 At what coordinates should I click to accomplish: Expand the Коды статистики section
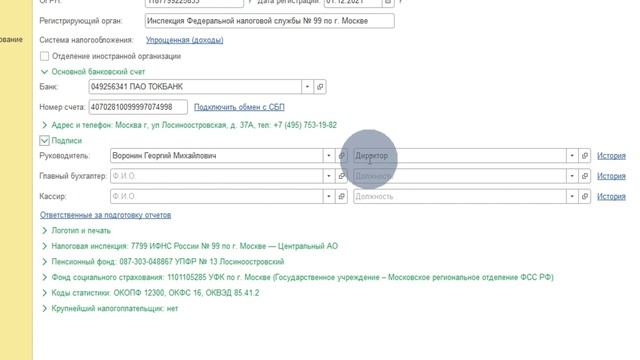pyautogui.click(x=44, y=293)
